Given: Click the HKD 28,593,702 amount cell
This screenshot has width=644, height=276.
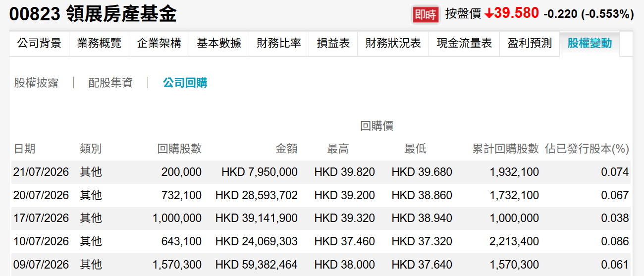Looking at the screenshot, I should (257, 195).
